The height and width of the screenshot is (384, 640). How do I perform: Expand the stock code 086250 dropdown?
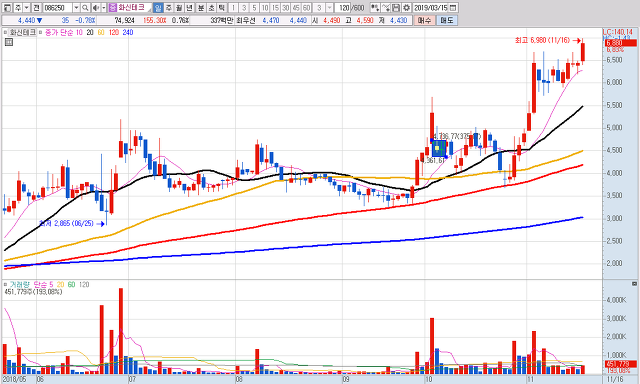[x=76, y=8]
